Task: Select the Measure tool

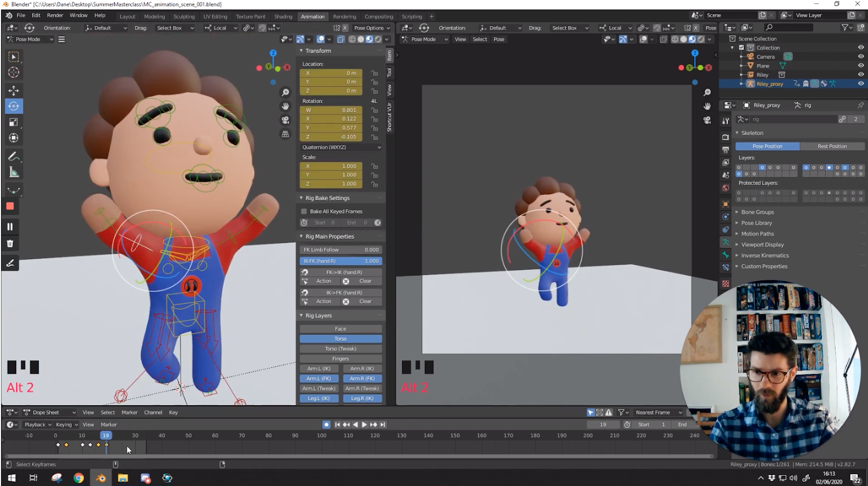Action: 14,172
